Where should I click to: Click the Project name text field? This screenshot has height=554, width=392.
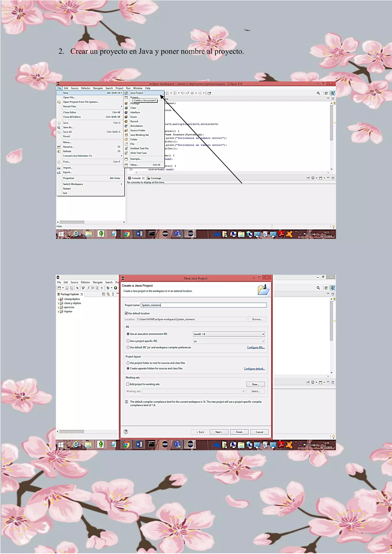click(203, 305)
